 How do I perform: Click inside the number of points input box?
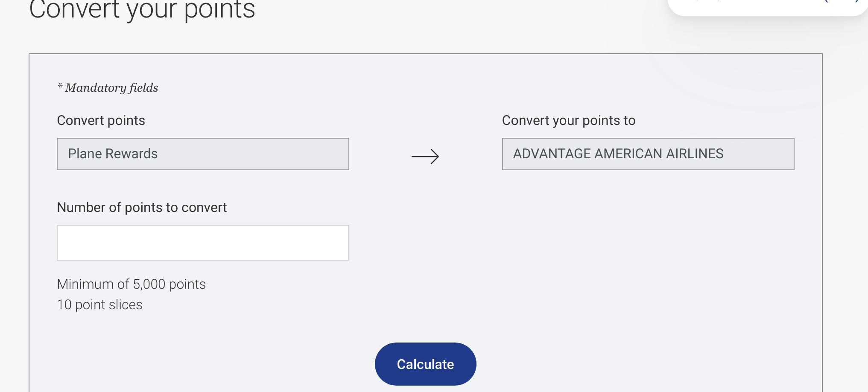coord(203,242)
